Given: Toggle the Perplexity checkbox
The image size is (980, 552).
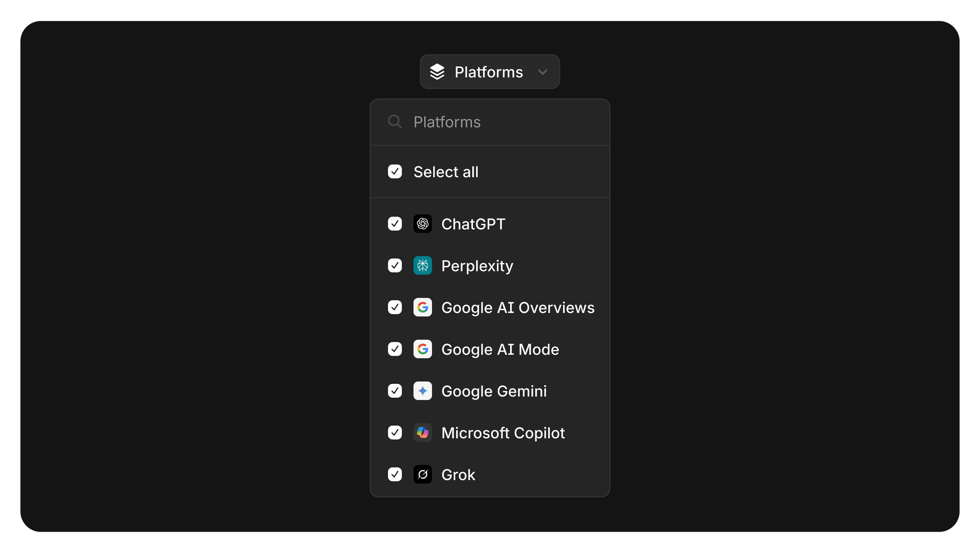Looking at the screenshot, I should pos(395,265).
